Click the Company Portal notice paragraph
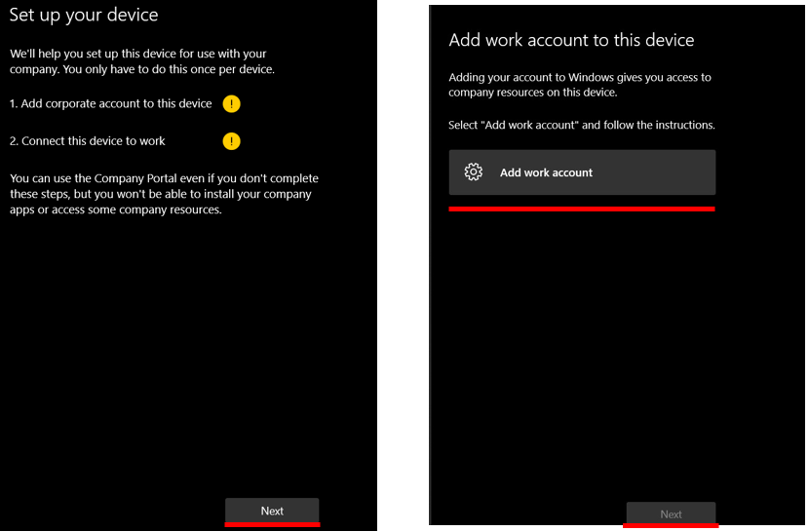Viewport: 809px width, 532px height. tap(164, 194)
